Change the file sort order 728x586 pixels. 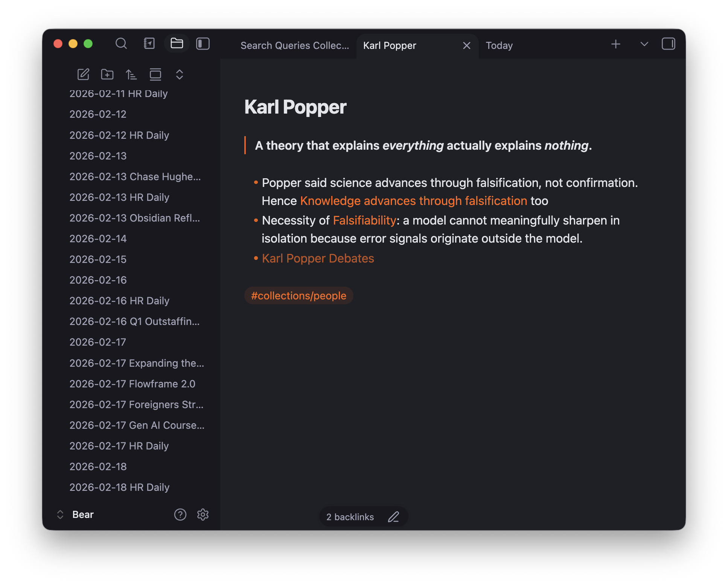click(x=131, y=74)
